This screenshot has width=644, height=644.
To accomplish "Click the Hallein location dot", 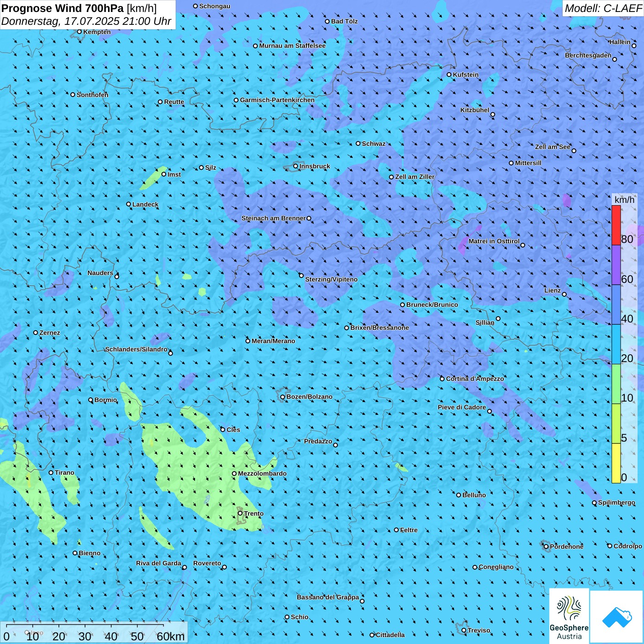I will pyautogui.click(x=634, y=46).
